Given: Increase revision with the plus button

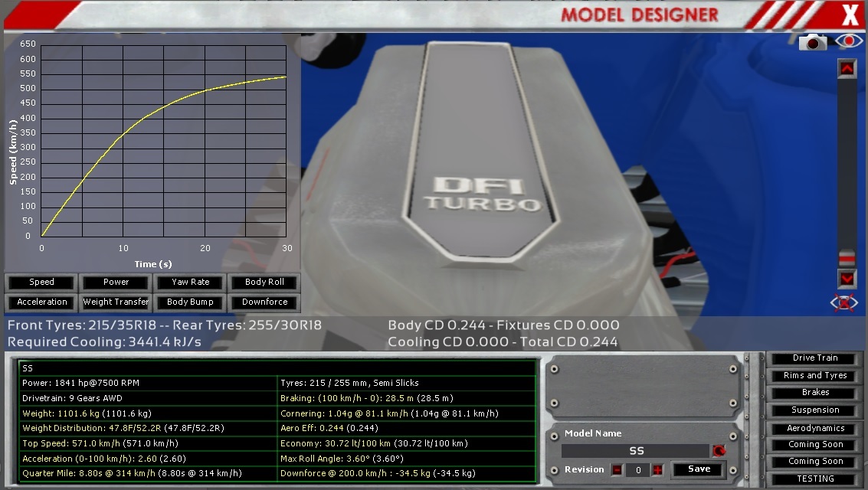Looking at the screenshot, I should pos(657,470).
